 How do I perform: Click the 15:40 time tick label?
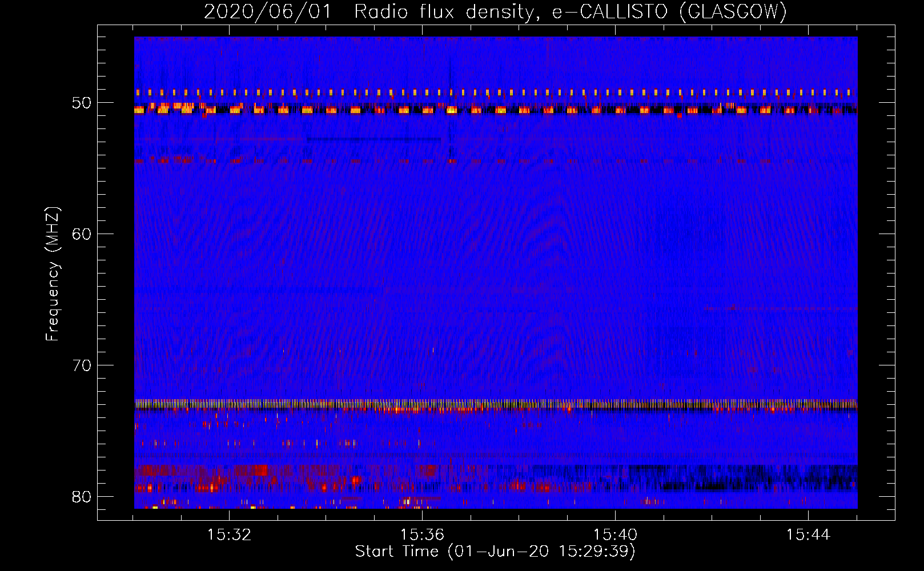(616, 535)
